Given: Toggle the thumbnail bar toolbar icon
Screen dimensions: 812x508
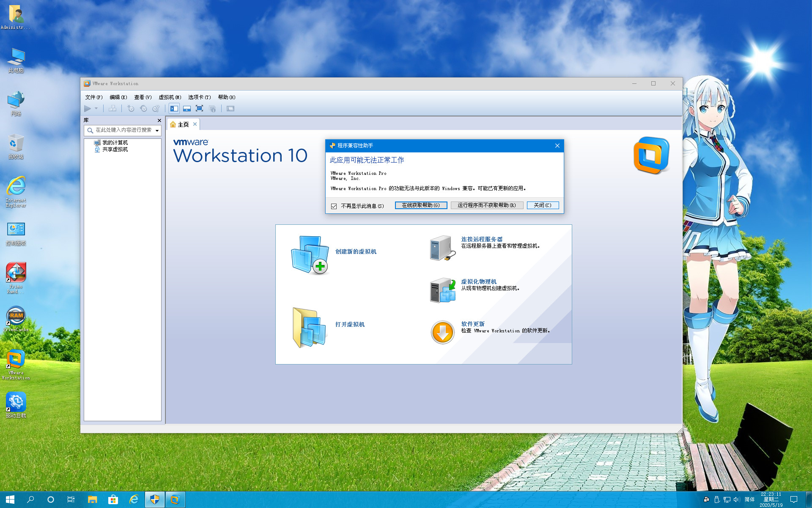Looking at the screenshot, I should tap(187, 109).
